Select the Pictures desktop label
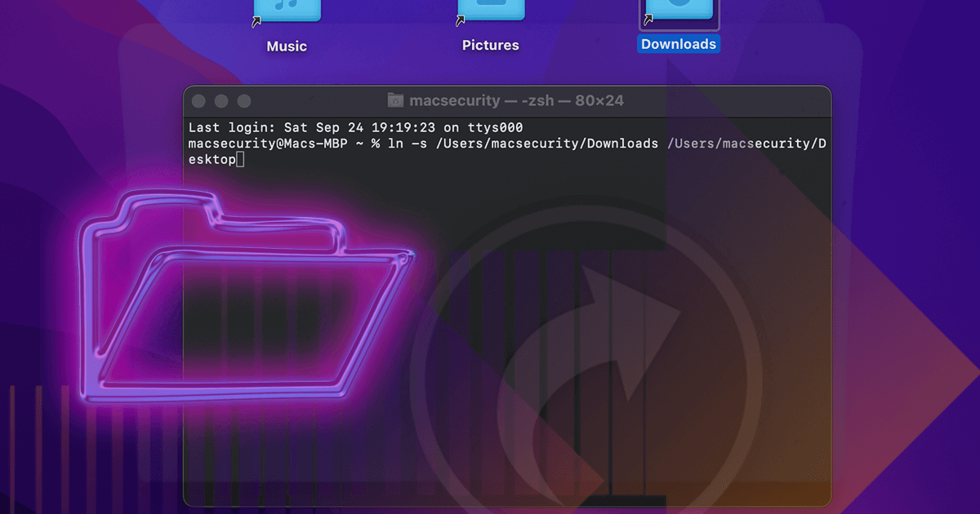The image size is (980, 514). tap(491, 46)
